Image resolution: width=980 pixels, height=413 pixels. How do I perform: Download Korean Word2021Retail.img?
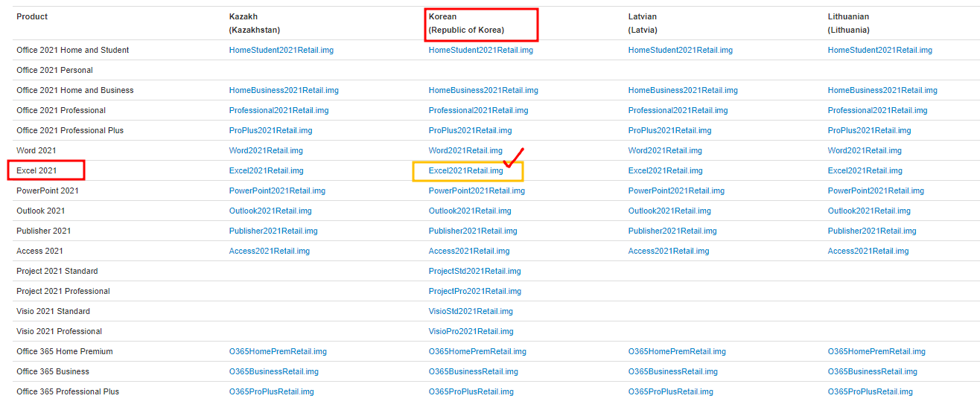(465, 150)
